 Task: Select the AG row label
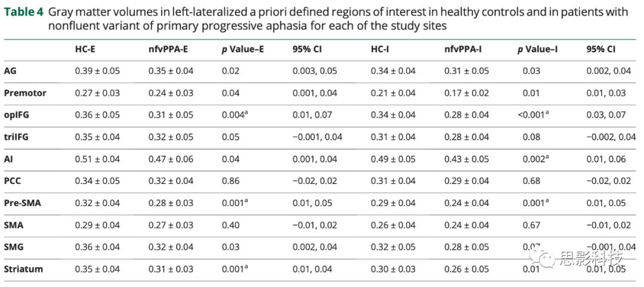coord(10,71)
